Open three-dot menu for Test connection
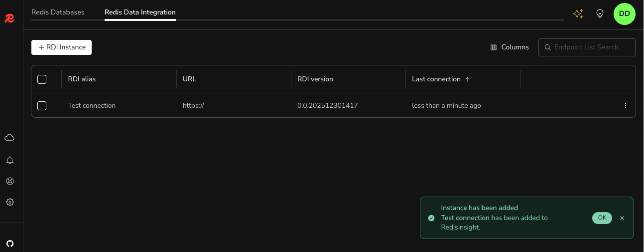644x252 pixels. coord(626,106)
